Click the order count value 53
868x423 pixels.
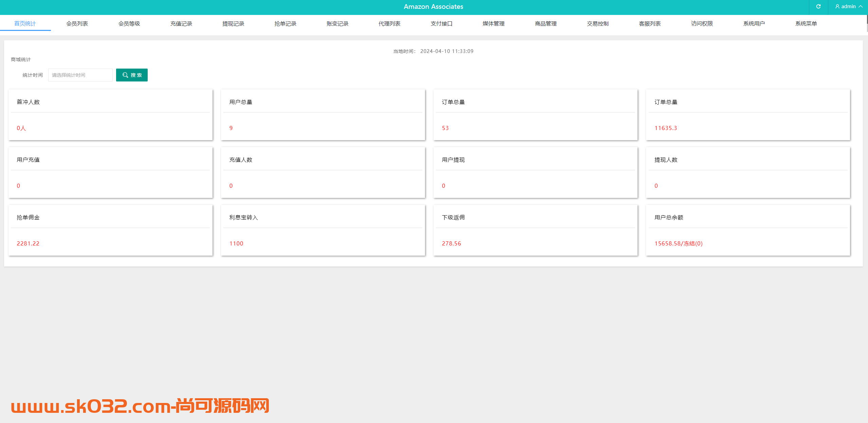click(445, 128)
